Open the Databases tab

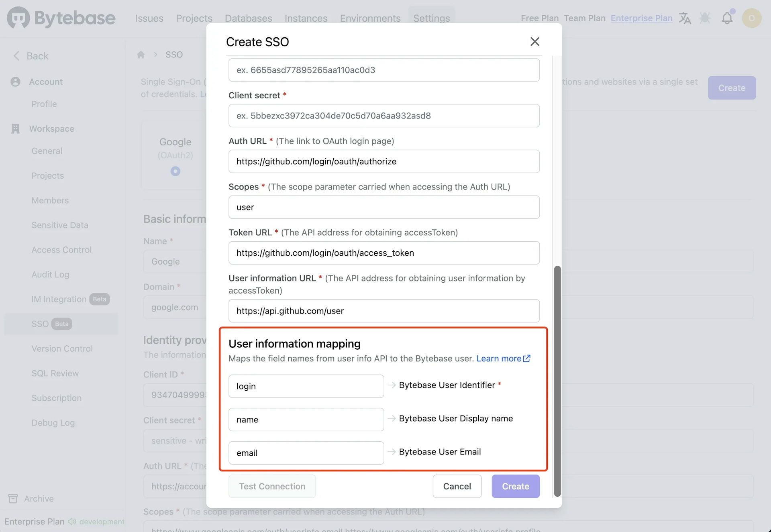coord(248,18)
